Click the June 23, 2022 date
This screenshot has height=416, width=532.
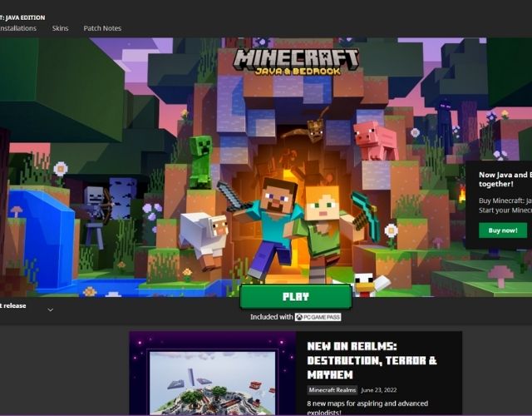coord(379,390)
